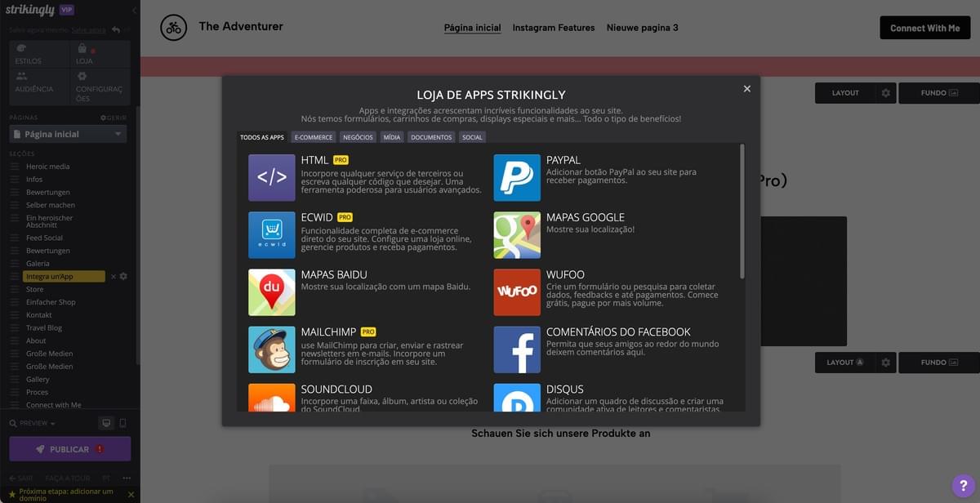
Task: Collapse the editor sidebar with the chevron
Action: (134, 11)
